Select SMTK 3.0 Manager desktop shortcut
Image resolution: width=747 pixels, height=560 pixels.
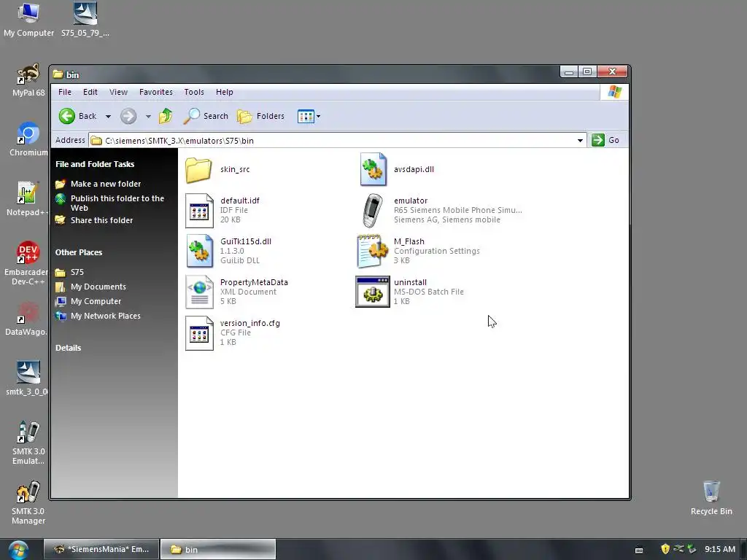coord(28,503)
